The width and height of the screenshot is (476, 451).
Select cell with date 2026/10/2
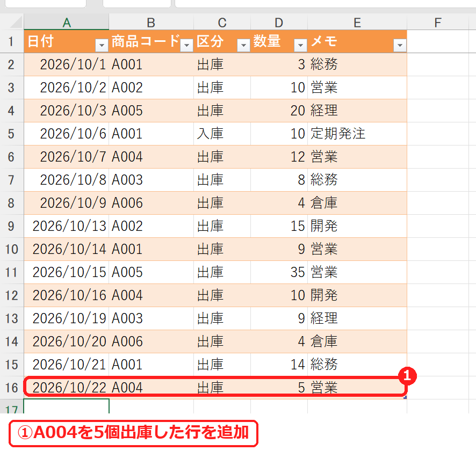(x=66, y=88)
